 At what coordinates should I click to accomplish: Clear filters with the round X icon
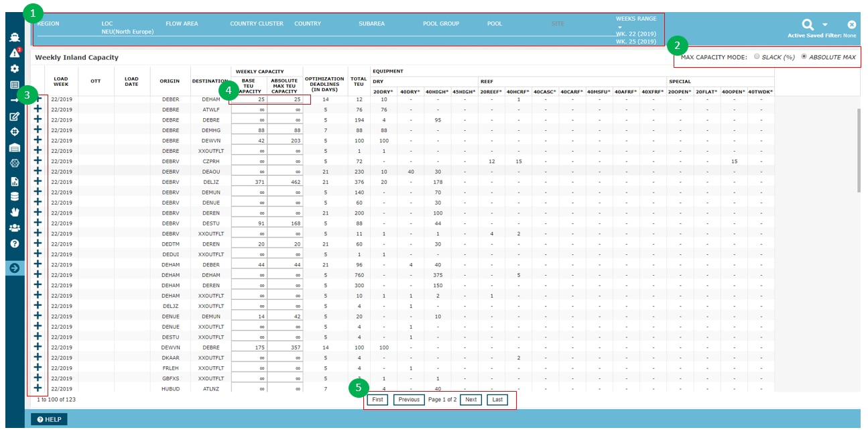coord(852,24)
